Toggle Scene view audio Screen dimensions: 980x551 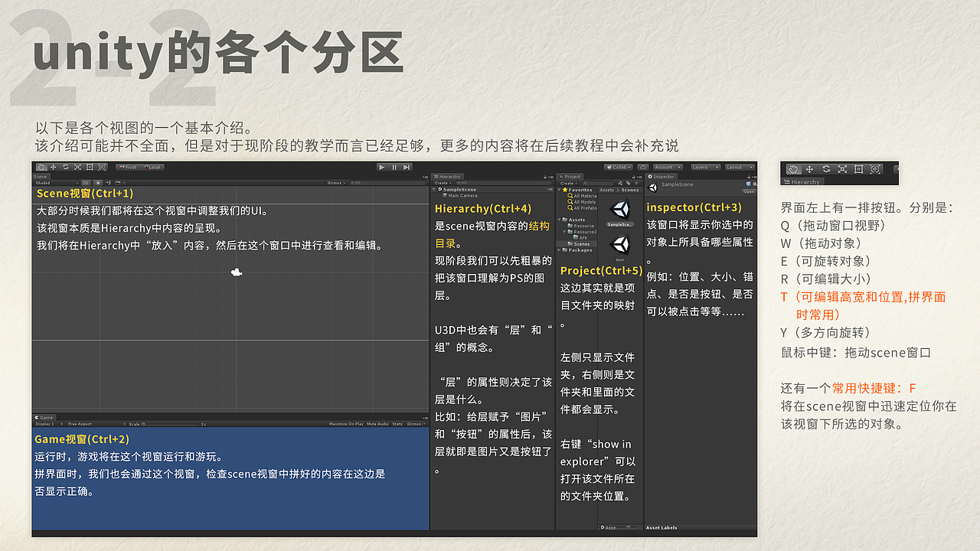point(108,183)
